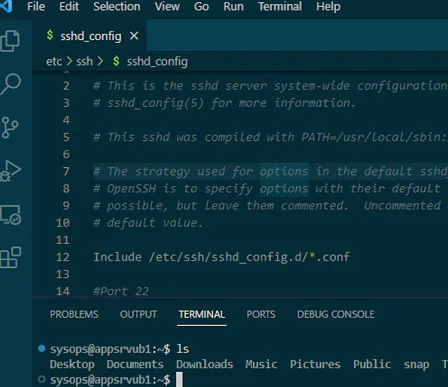Click 'Documents' in terminal output
Screen dimensions: 448x387
click(135, 364)
